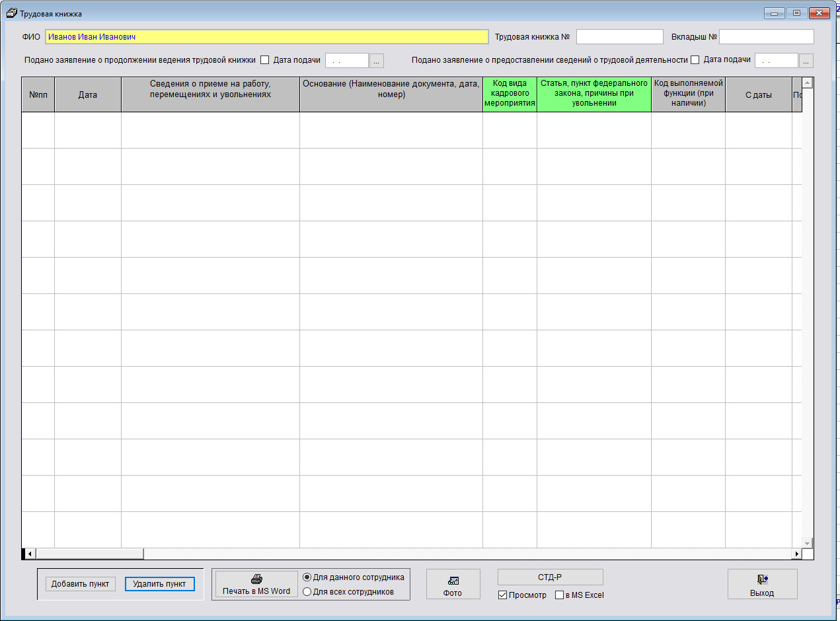Click the horizontal scrollbar right arrow

point(796,554)
